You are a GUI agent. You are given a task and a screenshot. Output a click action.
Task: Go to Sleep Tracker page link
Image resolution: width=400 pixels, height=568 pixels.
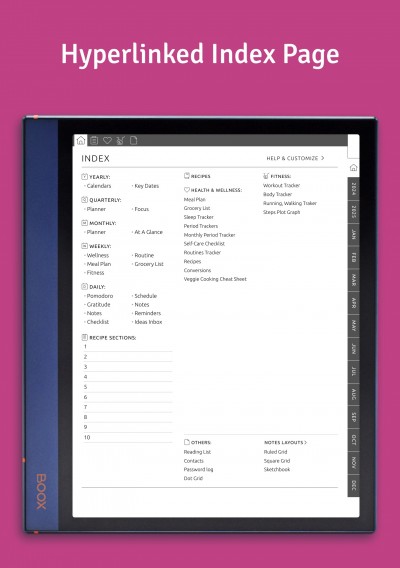pos(199,217)
